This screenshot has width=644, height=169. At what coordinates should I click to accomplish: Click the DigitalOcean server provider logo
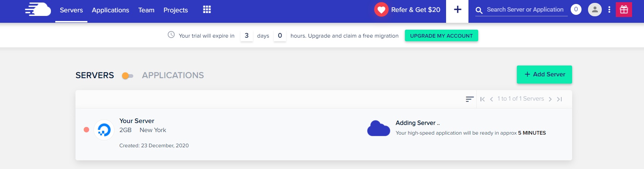click(104, 130)
